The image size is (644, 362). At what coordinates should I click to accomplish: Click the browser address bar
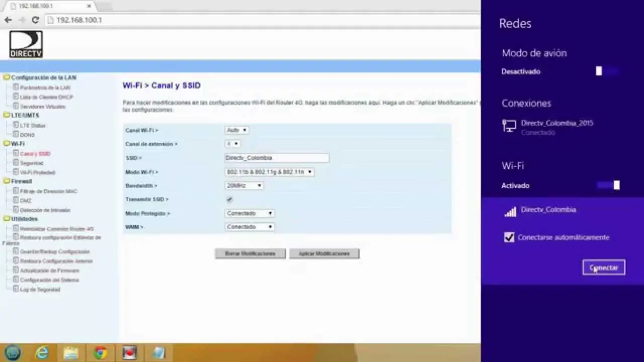click(x=262, y=20)
